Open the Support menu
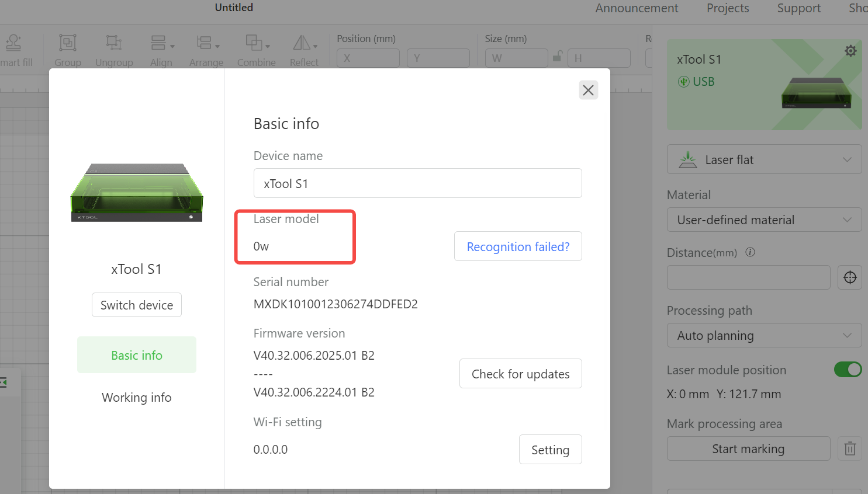This screenshot has height=494, width=868. (799, 8)
